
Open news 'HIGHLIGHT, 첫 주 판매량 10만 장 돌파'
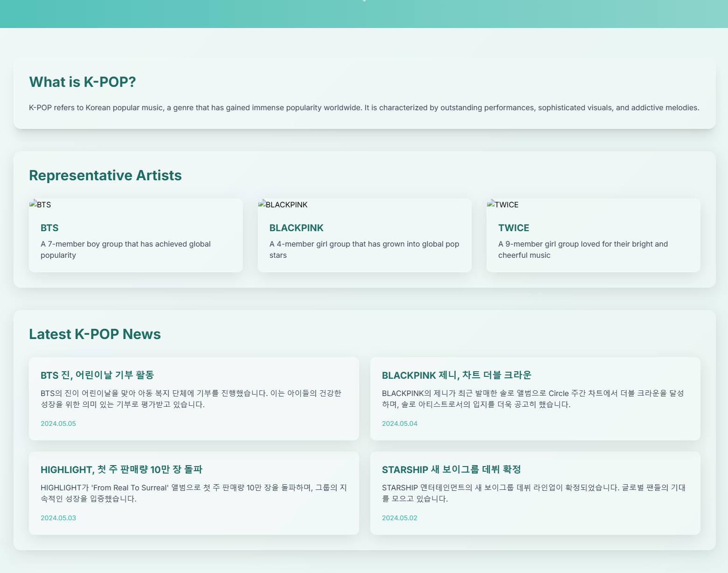pyautogui.click(x=121, y=469)
